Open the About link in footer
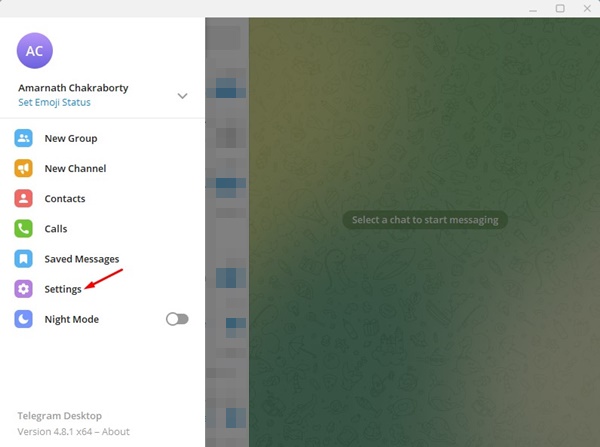This screenshot has height=447, width=600. click(x=116, y=432)
